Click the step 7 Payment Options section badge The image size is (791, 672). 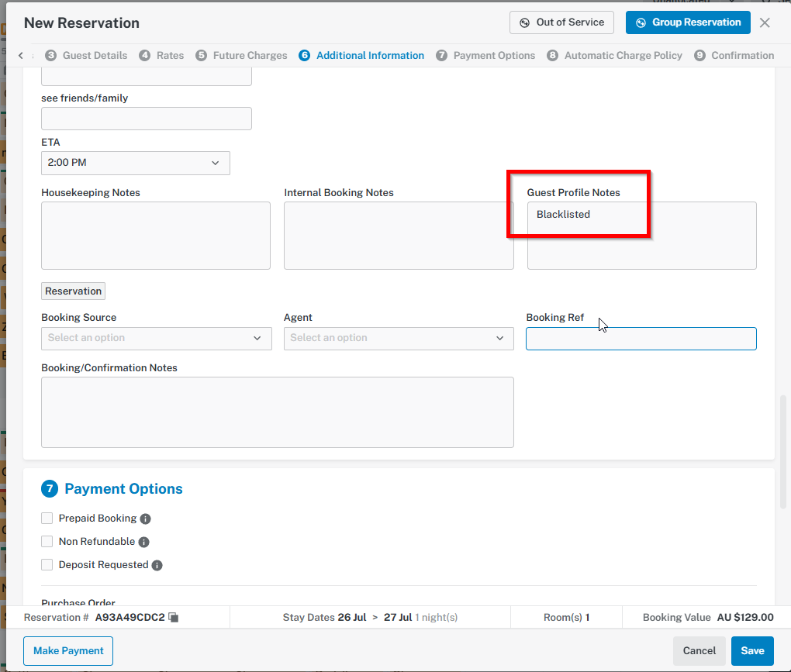50,489
